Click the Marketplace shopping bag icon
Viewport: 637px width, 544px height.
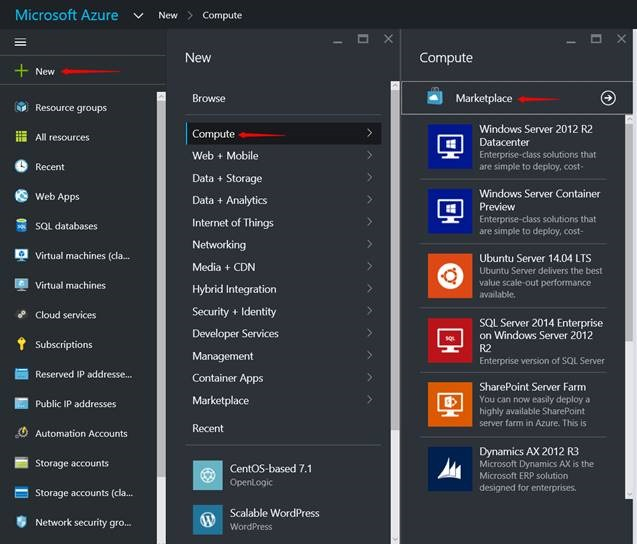435,97
